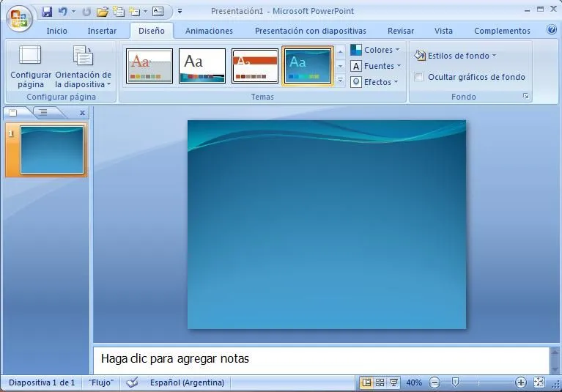Image resolution: width=562 pixels, height=392 pixels.
Task: Click the main slide editing area
Action: (x=327, y=225)
